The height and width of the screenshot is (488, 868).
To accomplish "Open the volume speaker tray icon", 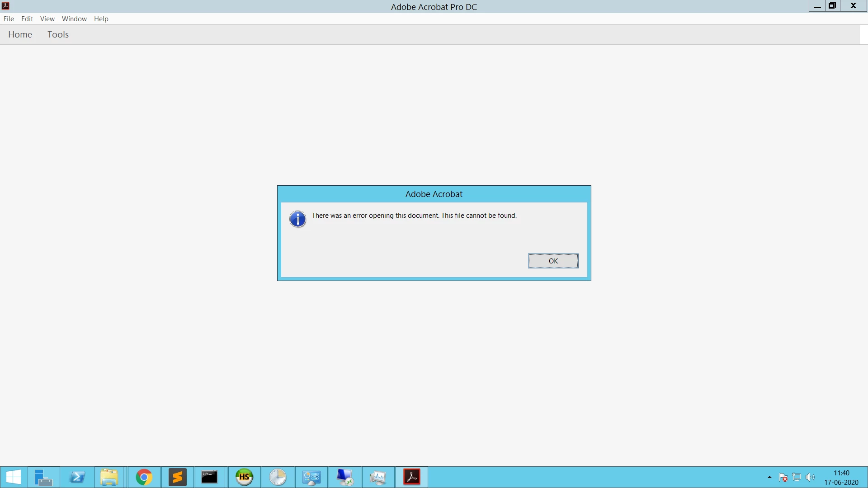I will [810, 477].
